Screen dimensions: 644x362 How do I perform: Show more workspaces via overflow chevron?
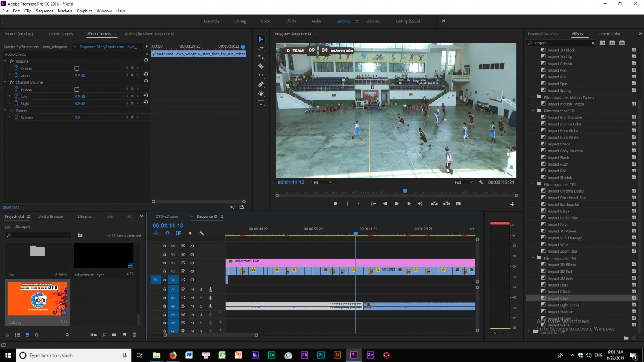(444, 21)
